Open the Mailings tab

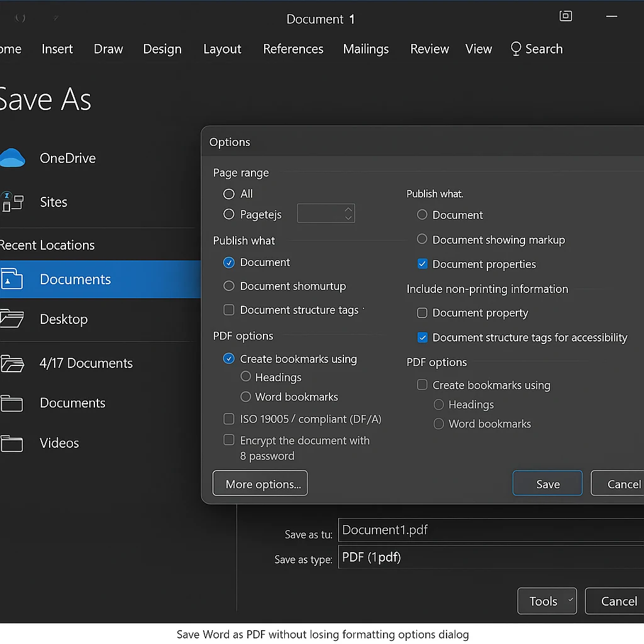pyautogui.click(x=366, y=49)
